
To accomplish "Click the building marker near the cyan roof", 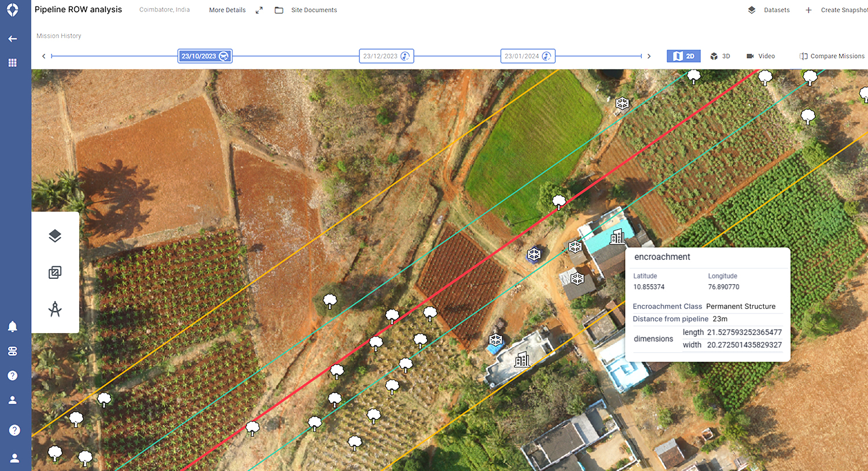I will tap(617, 235).
